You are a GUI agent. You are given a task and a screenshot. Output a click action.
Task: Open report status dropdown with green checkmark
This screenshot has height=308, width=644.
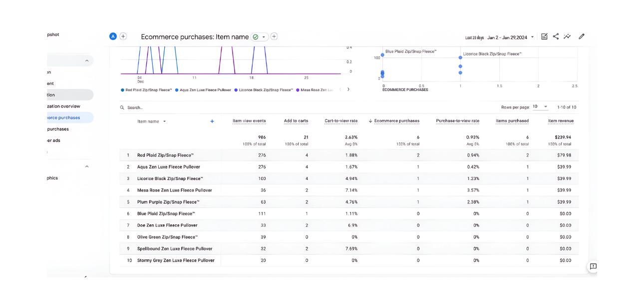[259, 37]
